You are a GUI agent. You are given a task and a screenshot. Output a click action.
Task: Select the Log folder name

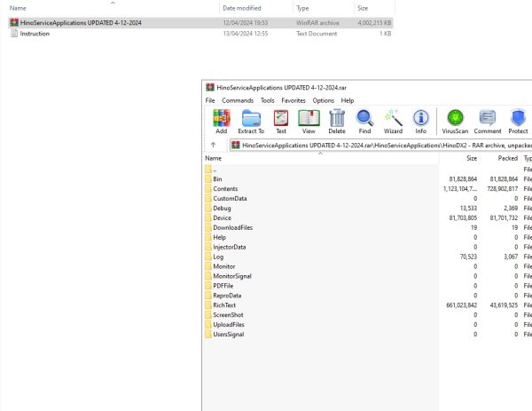click(218, 257)
